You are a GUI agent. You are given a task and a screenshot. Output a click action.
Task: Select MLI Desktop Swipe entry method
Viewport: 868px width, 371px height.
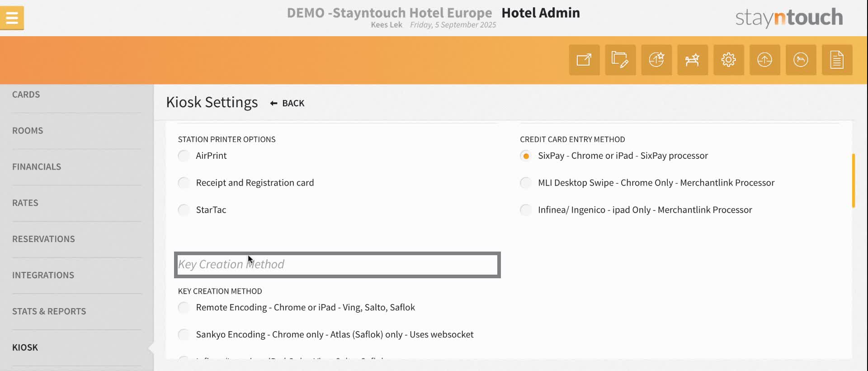[526, 183]
